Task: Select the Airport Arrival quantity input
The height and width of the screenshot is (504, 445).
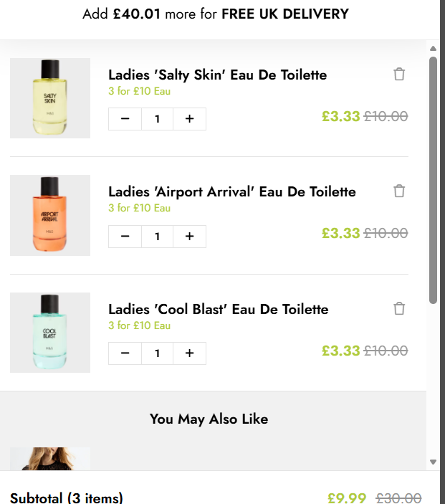Action: 157,236
